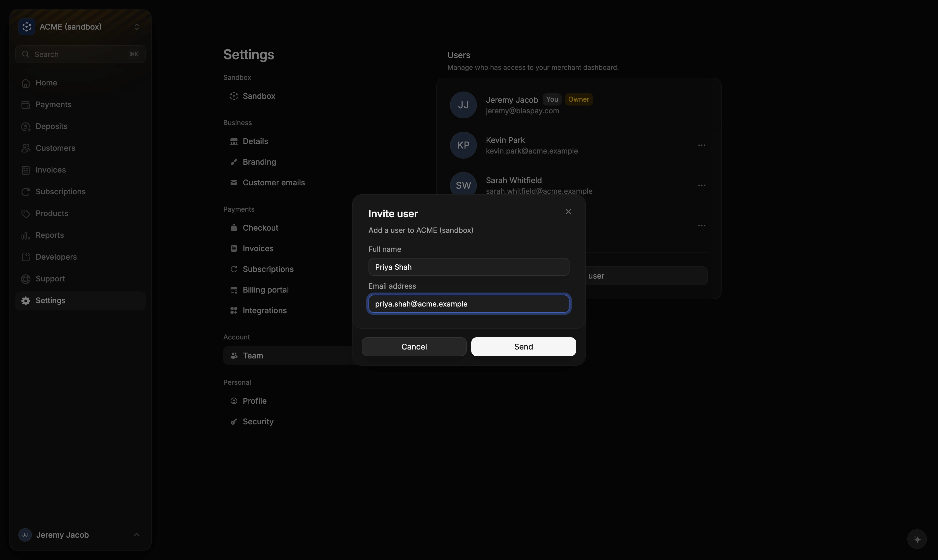Expand the Jeremy Jacob account menu chevron

(137, 535)
